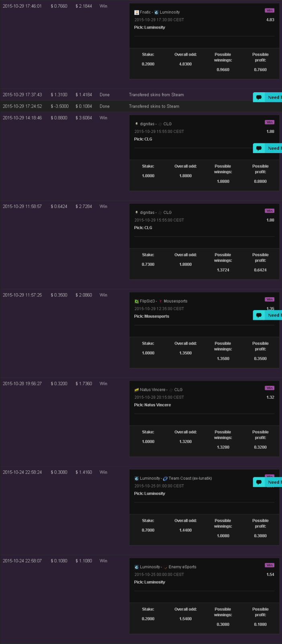Click the $ -3.5000 amount
Screen dimensions: 282x644
click(x=60, y=106)
